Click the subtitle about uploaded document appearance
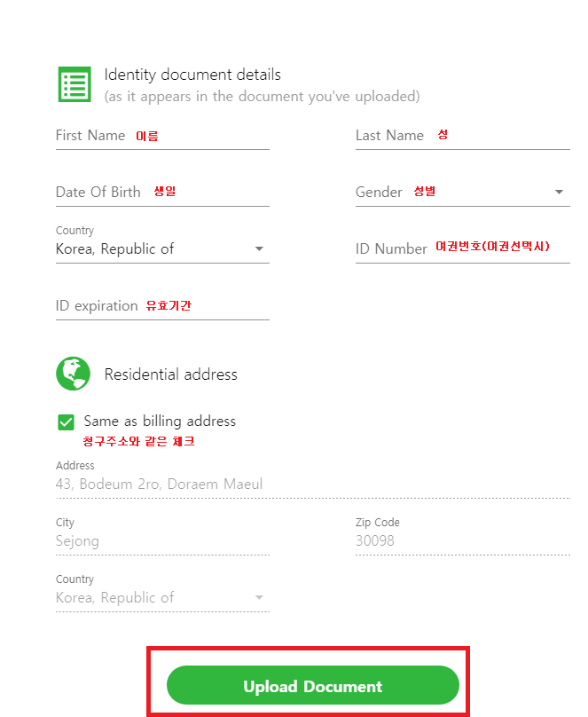Viewport: 588px width, 717px height. click(x=262, y=97)
